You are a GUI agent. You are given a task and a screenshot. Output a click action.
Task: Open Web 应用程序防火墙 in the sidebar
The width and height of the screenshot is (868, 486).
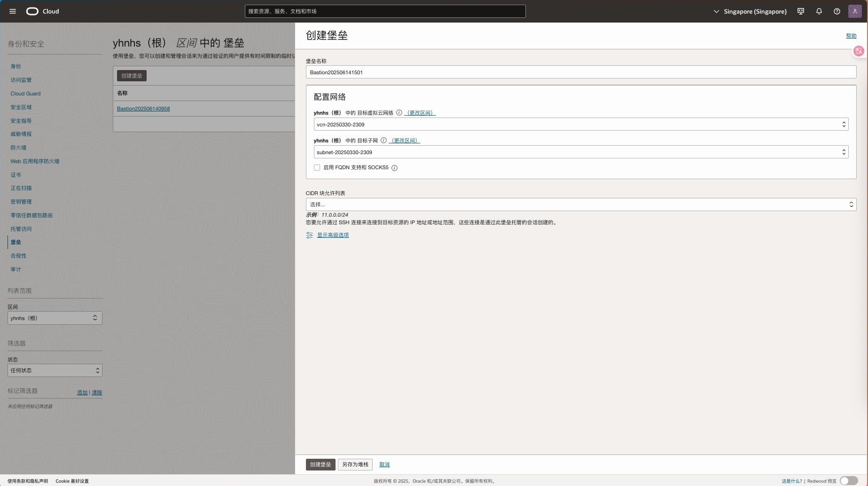(35, 162)
